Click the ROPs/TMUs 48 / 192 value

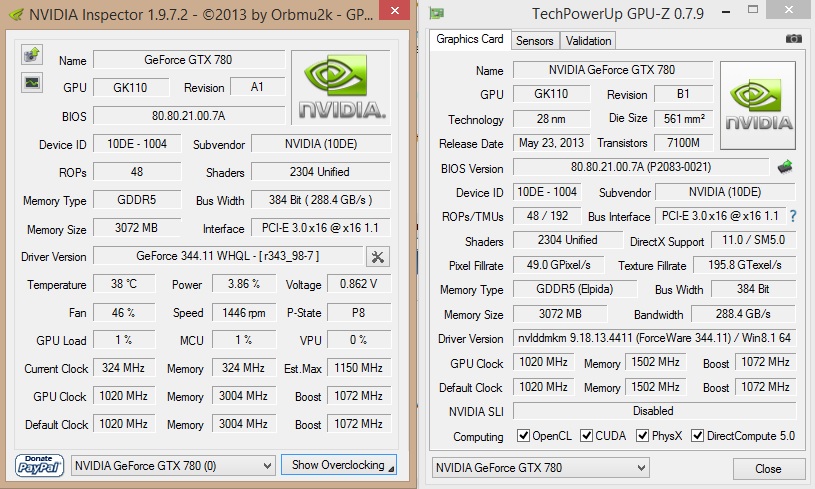547,216
